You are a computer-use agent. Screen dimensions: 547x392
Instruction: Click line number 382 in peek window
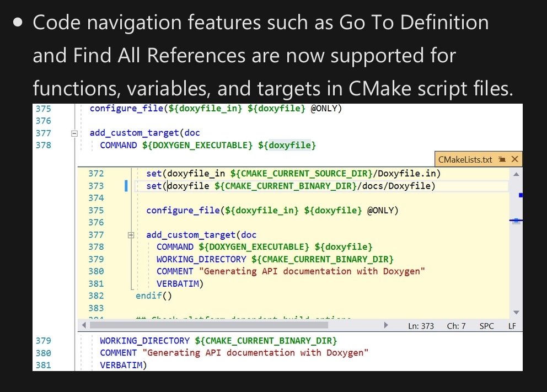(96, 296)
